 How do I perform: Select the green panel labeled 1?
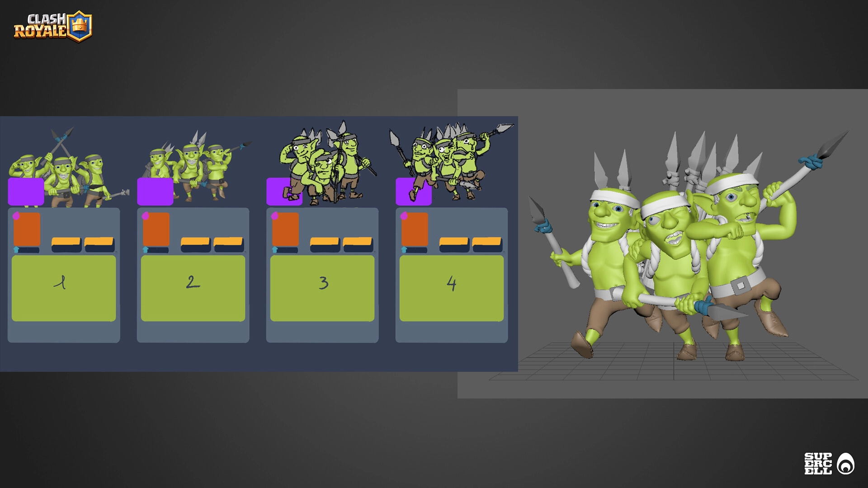(x=64, y=288)
